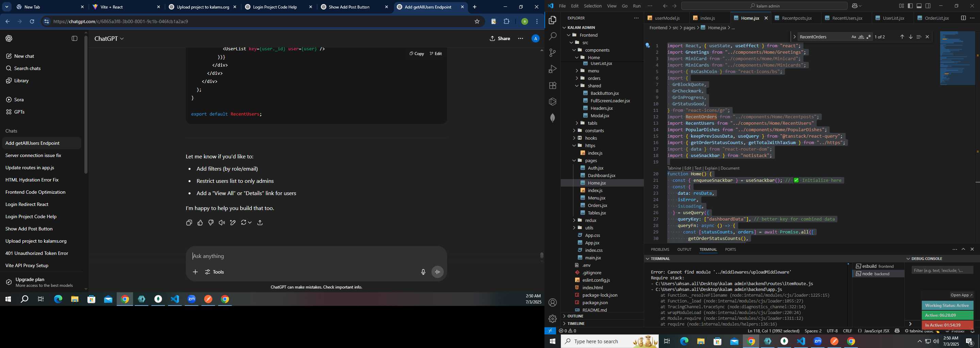Screen dimensions: 980x348
Task: Toggle ChatGPT sidebar collapse button
Action: 75,39
